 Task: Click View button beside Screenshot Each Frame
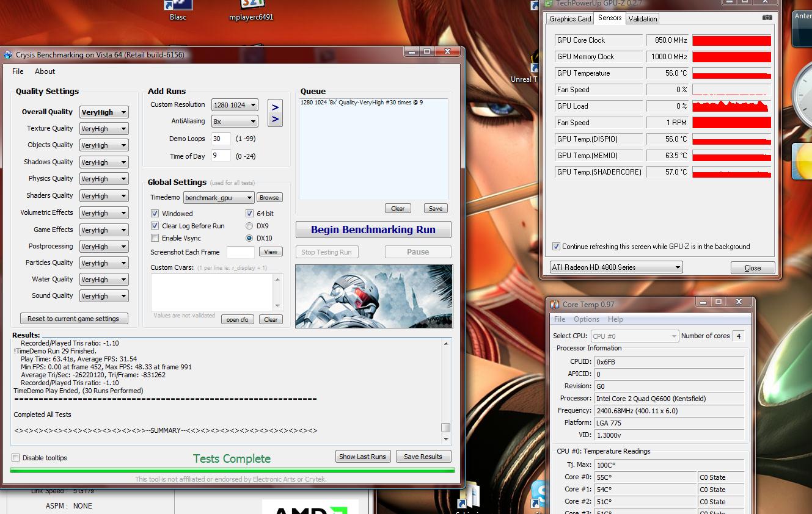click(271, 252)
